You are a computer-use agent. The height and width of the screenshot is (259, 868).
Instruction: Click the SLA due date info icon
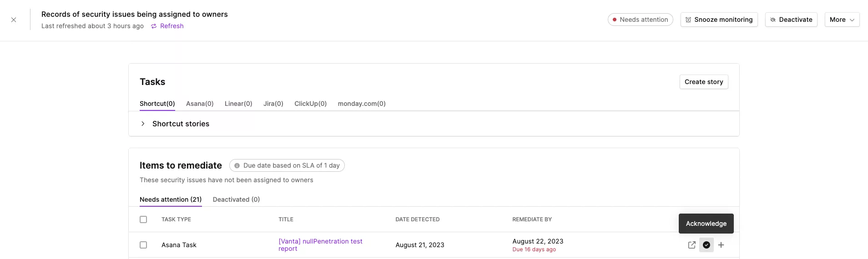pos(237,166)
